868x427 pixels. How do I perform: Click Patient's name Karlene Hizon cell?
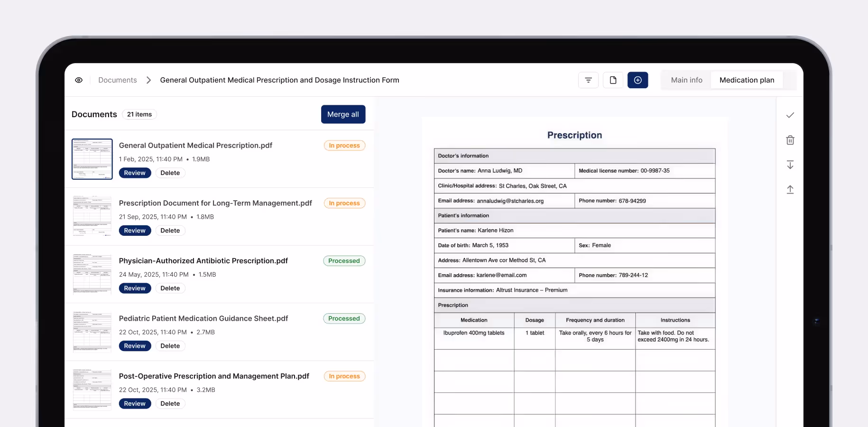tap(574, 231)
